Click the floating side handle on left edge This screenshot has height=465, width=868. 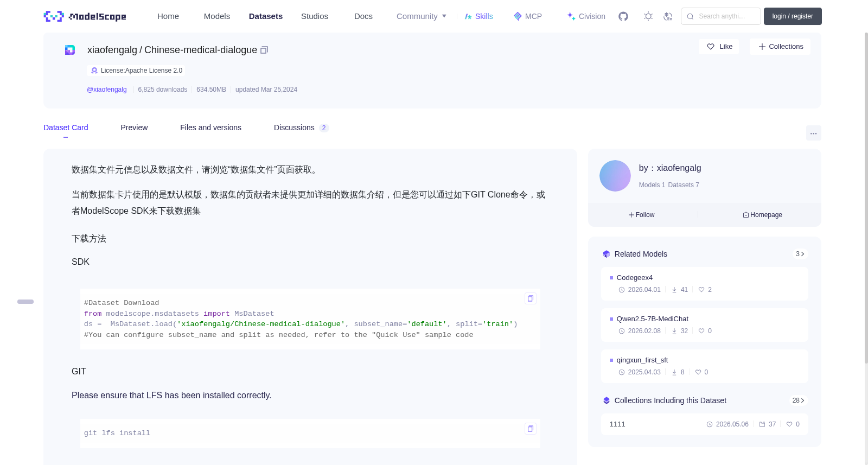(x=25, y=302)
